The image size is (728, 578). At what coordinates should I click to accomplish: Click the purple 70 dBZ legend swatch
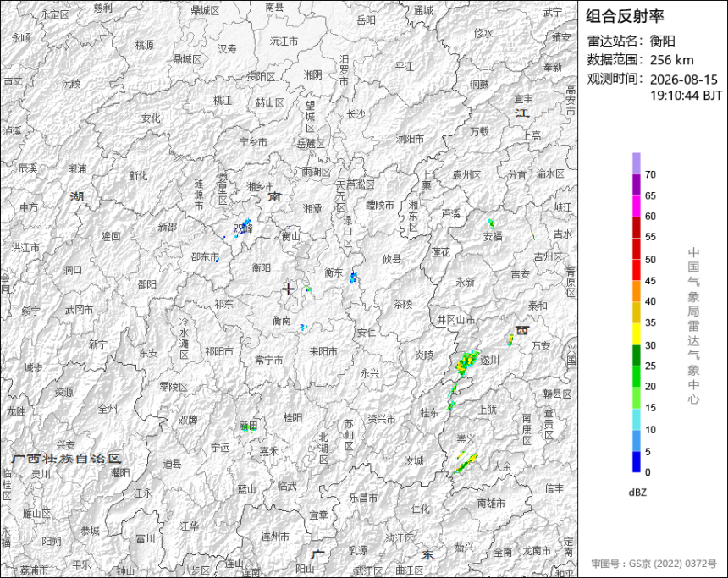636,163
